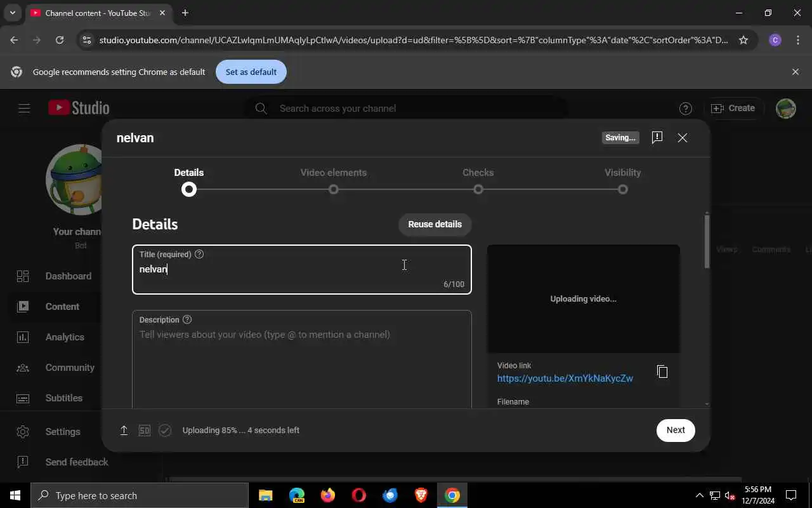Dismiss the Chrome default browser banner
Viewport: 812px width, 508px height.
[x=796, y=72]
